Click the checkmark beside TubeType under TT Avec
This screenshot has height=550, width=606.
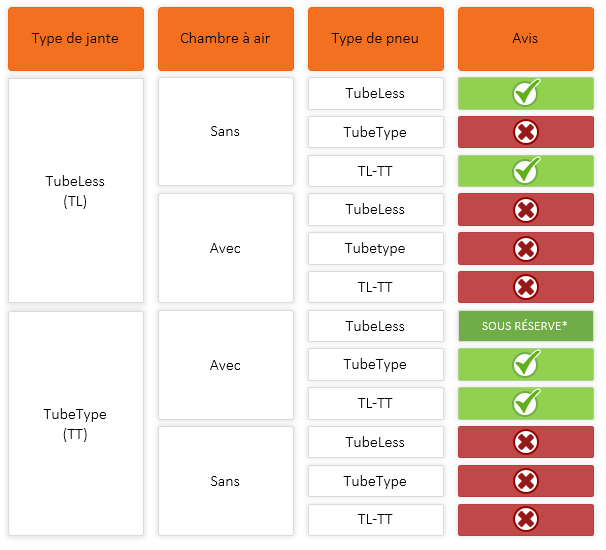point(526,363)
